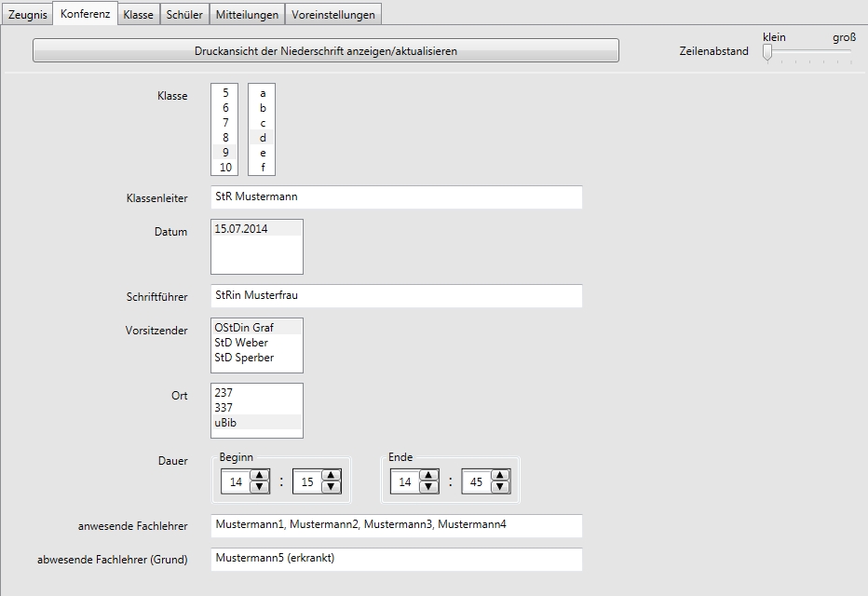
Task: Click the Klassenleiter text field
Action: 396,197
